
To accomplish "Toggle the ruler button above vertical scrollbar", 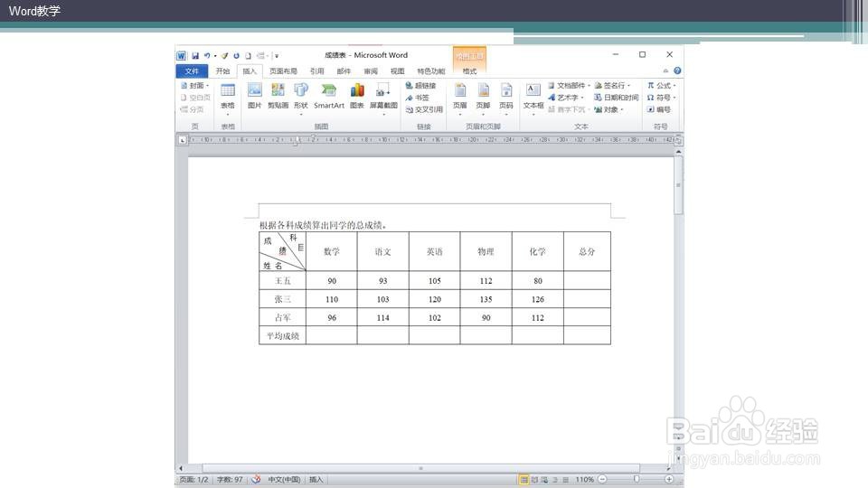I will [x=678, y=141].
